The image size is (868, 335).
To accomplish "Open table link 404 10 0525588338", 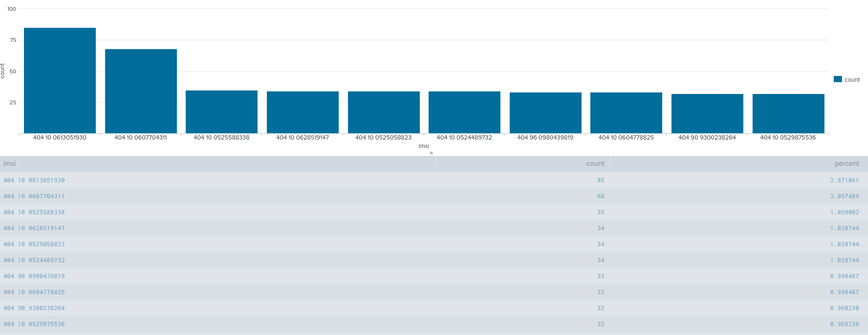I will (34, 212).
